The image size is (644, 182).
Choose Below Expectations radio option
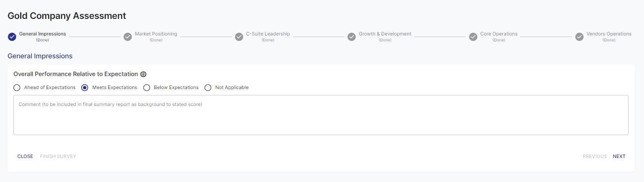(x=146, y=87)
